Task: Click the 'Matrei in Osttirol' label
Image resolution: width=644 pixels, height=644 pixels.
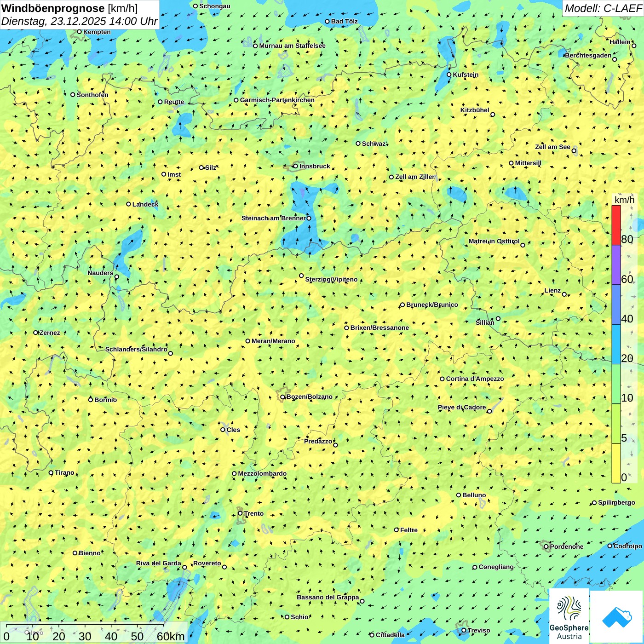Action: pyautogui.click(x=494, y=241)
